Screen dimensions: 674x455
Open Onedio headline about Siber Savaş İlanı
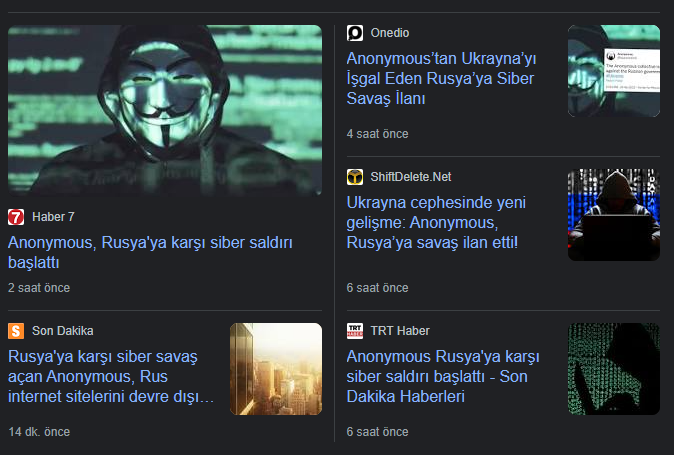(x=441, y=79)
